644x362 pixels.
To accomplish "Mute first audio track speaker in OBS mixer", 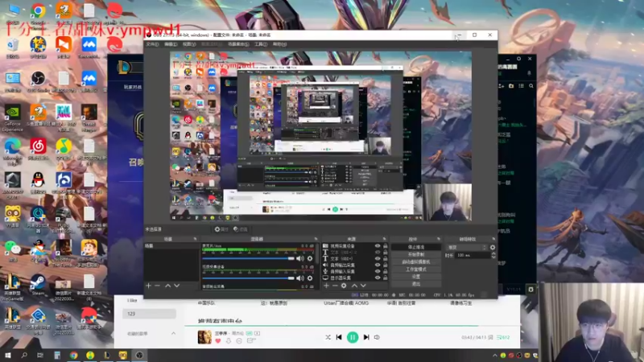I will (x=300, y=258).
